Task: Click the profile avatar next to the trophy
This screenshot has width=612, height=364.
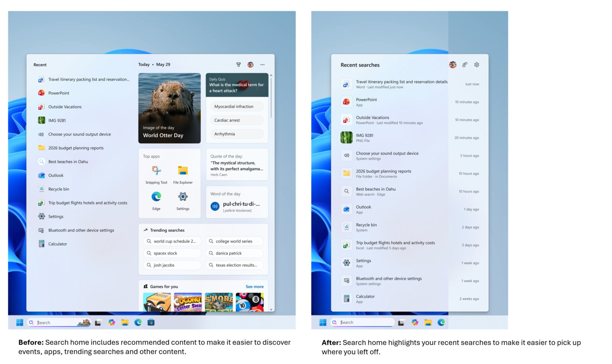Action: click(250, 65)
